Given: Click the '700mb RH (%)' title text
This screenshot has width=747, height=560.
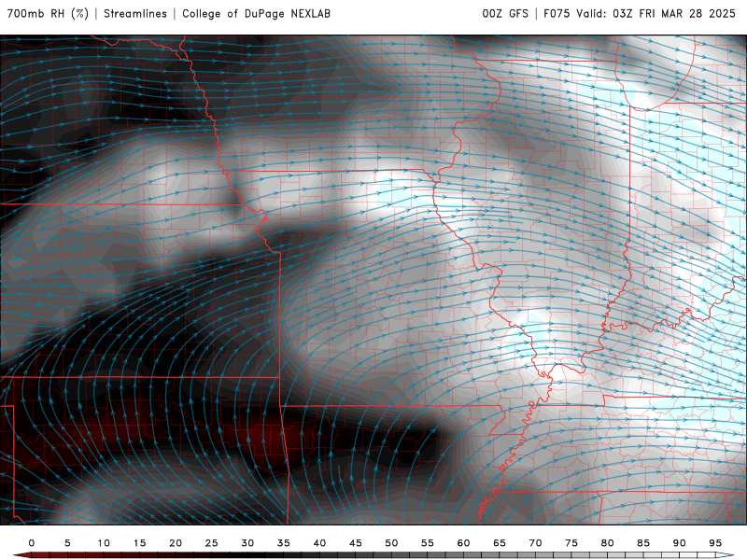Looking at the screenshot, I should [x=49, y=13].
